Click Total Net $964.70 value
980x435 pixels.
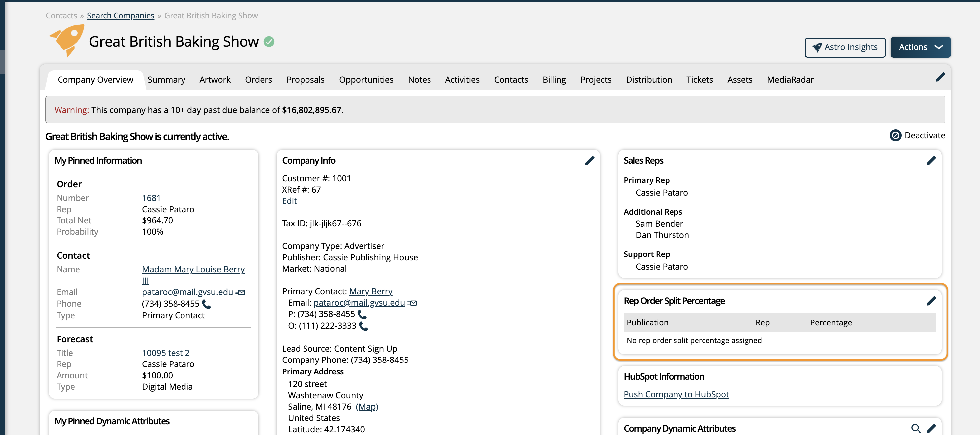(x=157, y=221)
